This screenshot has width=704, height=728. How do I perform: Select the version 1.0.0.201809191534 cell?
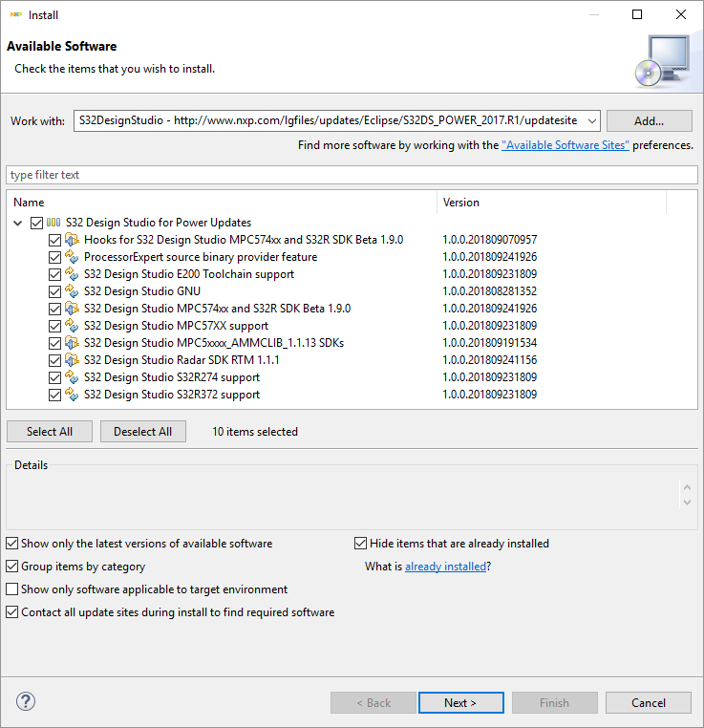click(490, 343)
